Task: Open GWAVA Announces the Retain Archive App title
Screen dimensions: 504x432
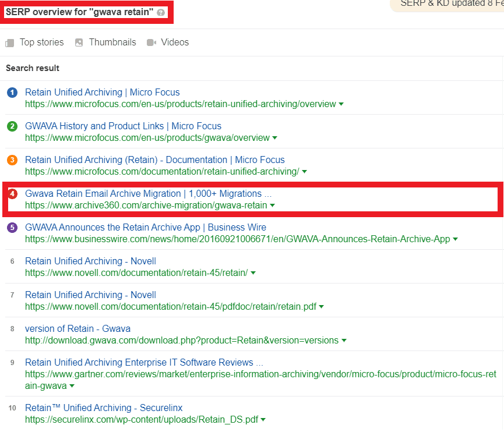Action: coord(146,227)
